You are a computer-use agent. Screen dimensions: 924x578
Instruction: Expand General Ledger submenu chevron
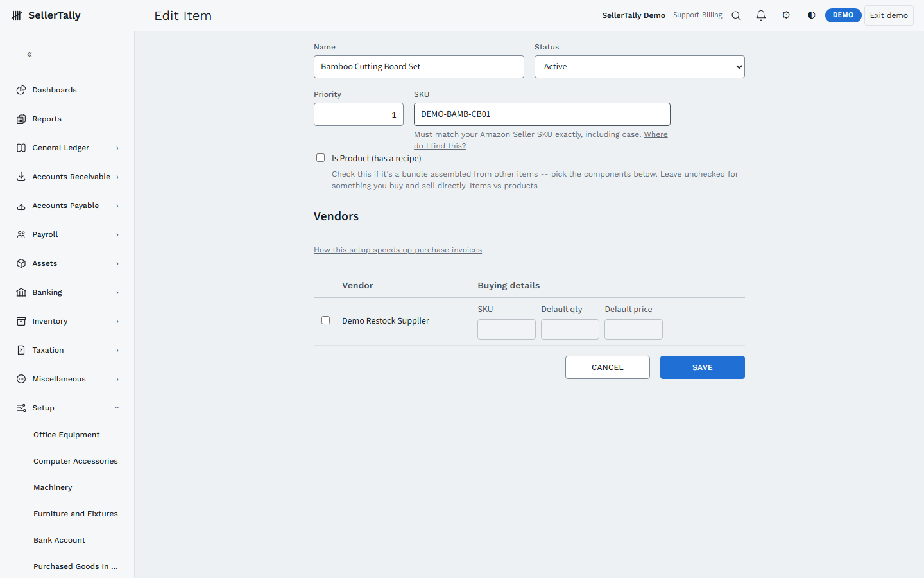pyautogui.click(x=117, y=148)
